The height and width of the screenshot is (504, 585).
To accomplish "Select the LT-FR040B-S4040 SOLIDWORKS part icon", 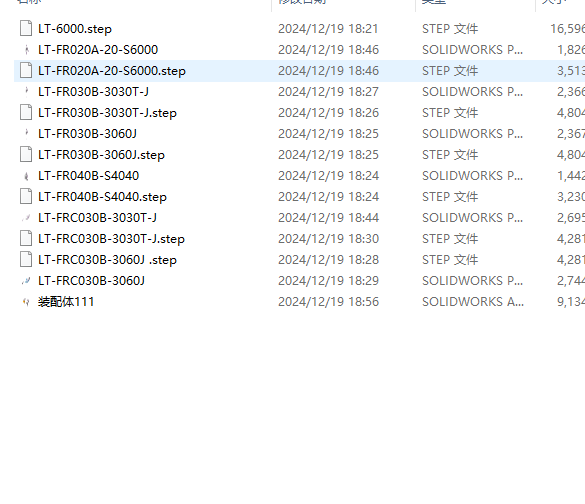I will (x=26, y=176).
